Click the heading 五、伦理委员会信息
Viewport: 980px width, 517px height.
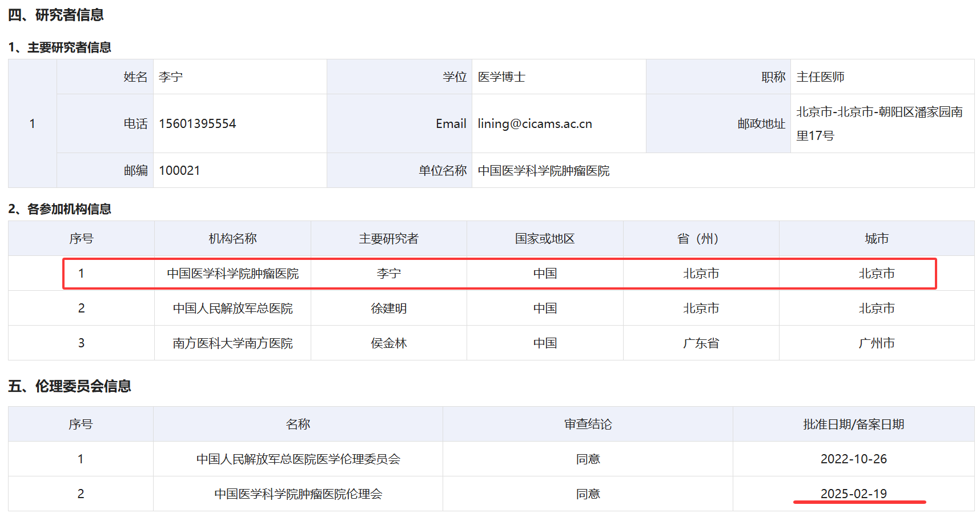tap(70, 386)
